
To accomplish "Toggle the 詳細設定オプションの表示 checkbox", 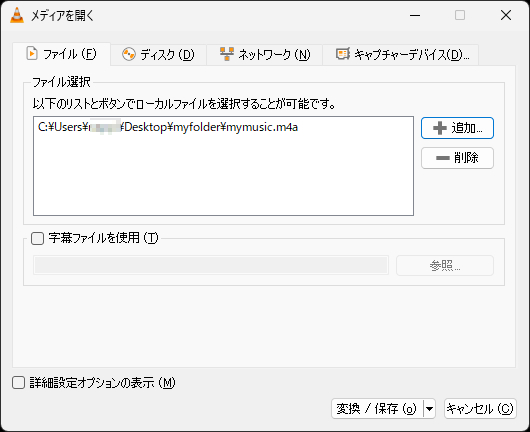I will [x=19, y=383].
